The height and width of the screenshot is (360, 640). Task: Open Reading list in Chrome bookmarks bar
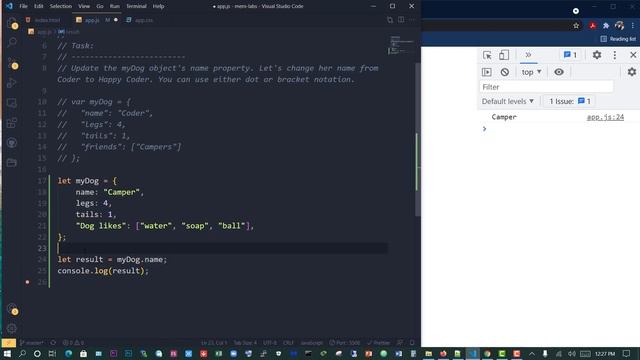pos(618,39)
